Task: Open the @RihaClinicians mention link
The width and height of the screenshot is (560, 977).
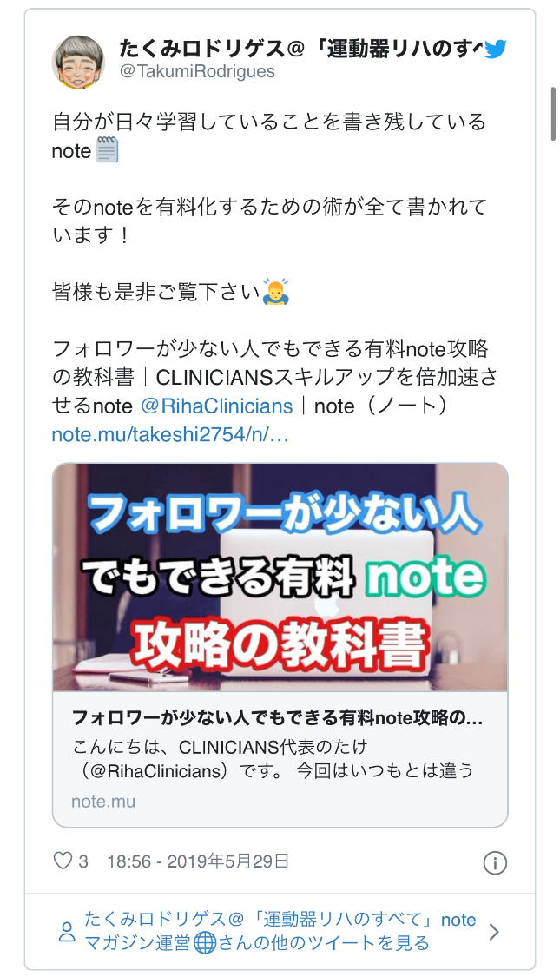Action: click(x=217, y=406)
